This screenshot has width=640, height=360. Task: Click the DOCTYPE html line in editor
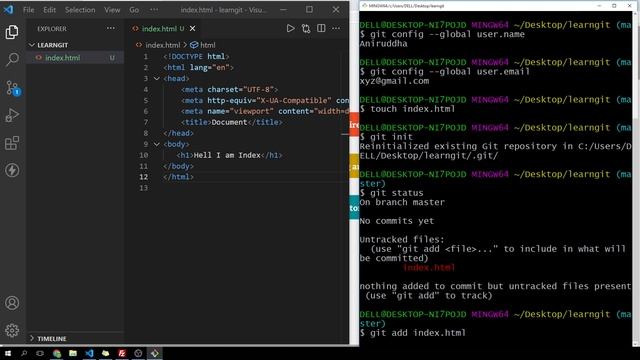[196, 56]
